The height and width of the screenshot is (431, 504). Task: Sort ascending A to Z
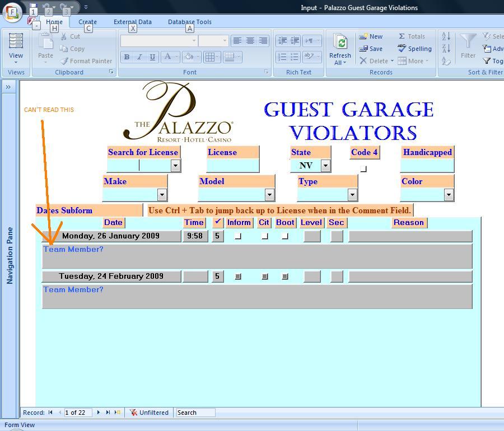(x=446, y=36)
